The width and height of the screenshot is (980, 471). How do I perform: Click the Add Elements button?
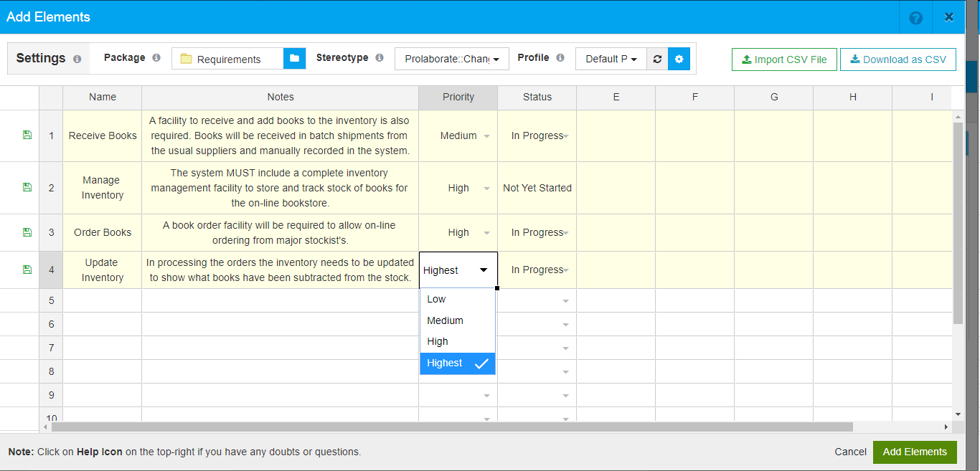[915, 452]
